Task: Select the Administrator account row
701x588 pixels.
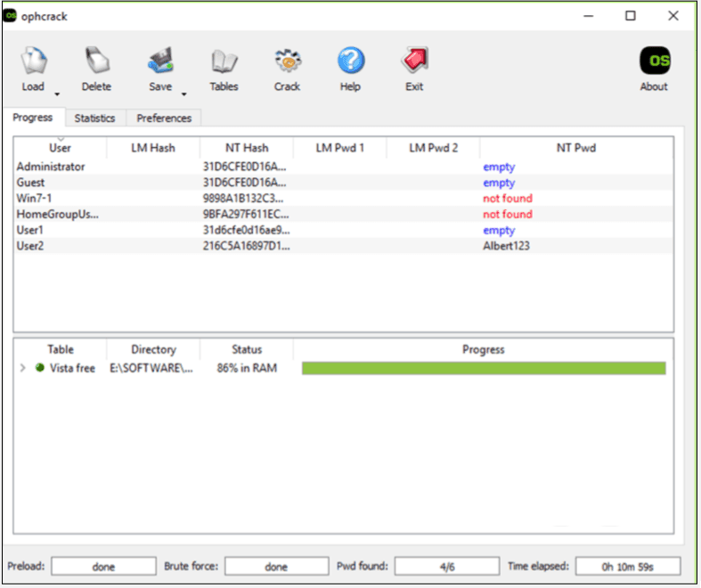Action: pos(51,167)
